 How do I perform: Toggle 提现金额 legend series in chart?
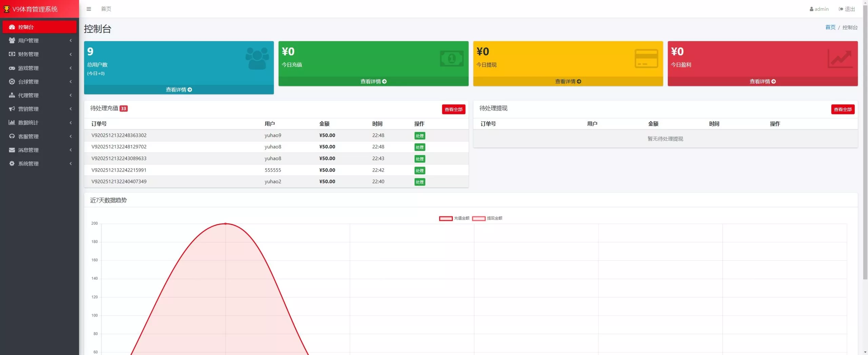pyautogui.click(x=487, y=218)
